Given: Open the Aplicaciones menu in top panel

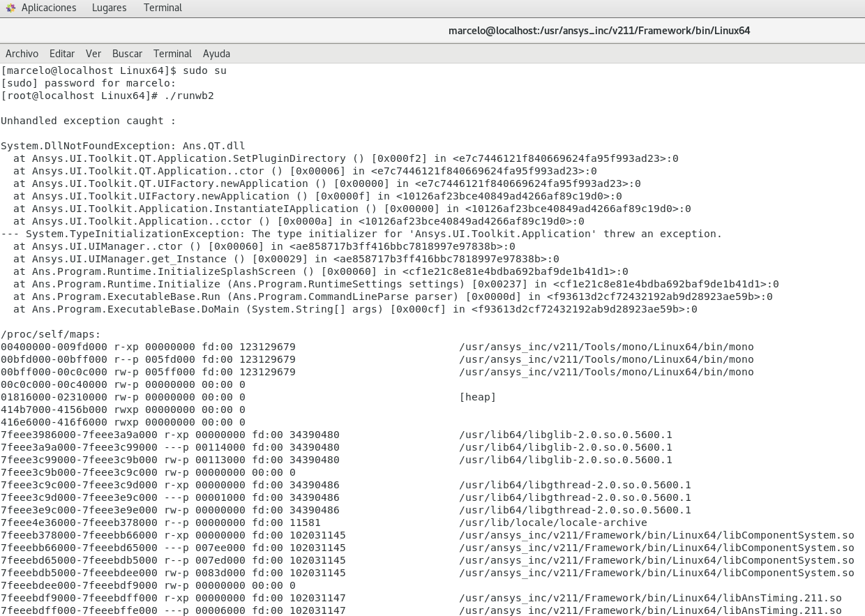Looking at the screenshot, I should pos(49,8).
